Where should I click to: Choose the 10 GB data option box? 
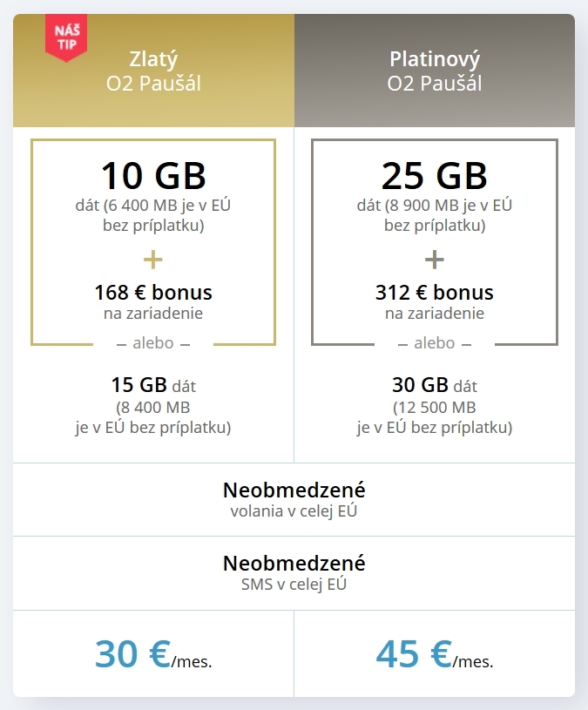(x=153, y=242)
